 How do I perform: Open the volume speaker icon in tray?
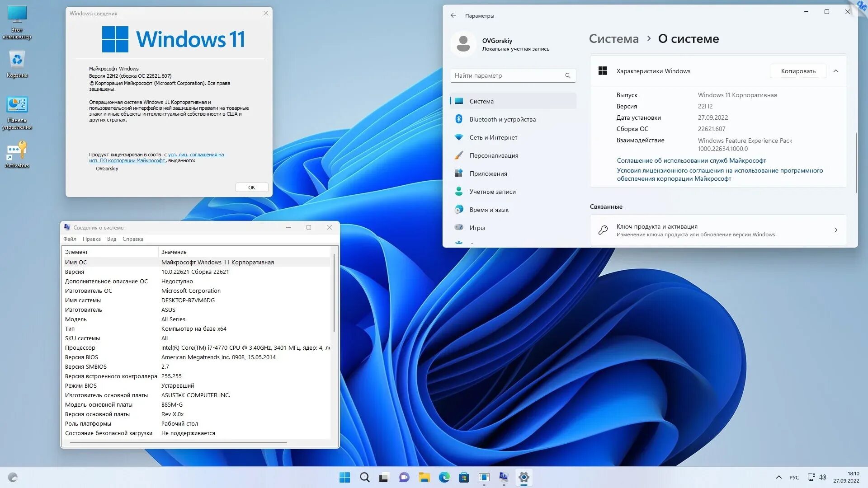pos(822,477)
